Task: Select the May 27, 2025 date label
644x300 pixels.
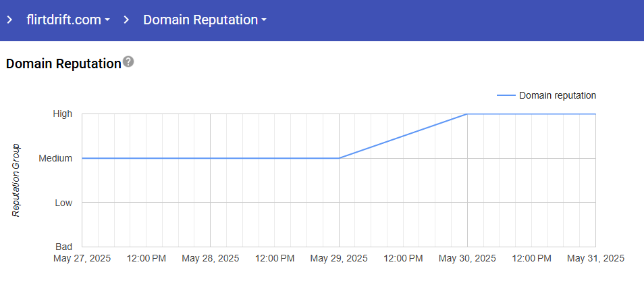Action: click(x=82, y=258)
